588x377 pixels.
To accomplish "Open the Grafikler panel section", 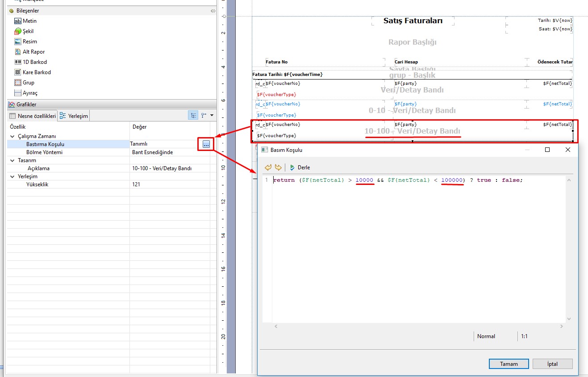I will click(x=26, y=105).
